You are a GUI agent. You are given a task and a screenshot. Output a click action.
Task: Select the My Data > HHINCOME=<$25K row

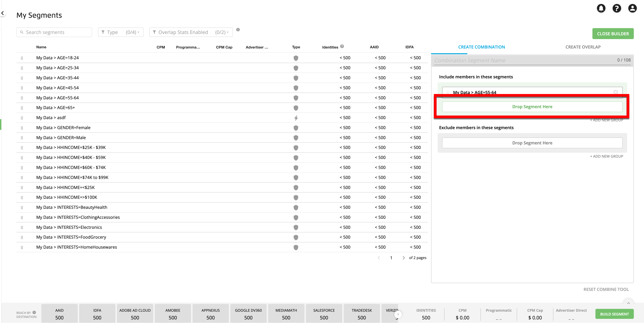click(x=222, y=188)
